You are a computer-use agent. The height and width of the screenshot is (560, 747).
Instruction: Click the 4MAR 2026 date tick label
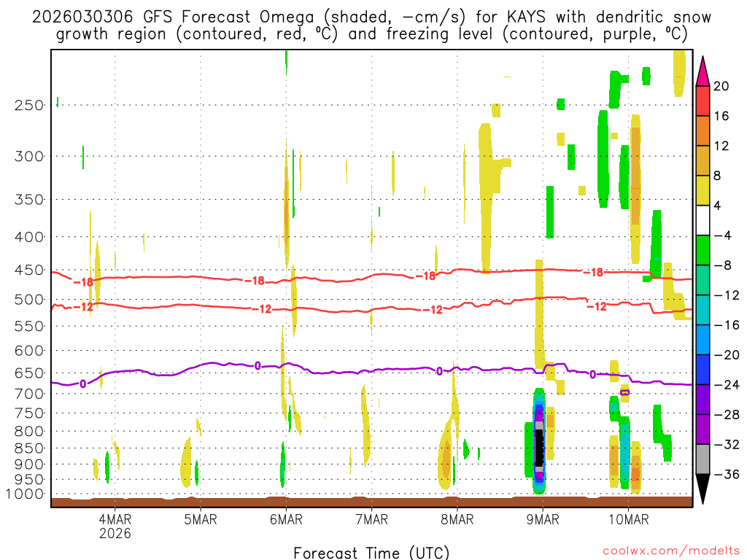coord(115,526)
